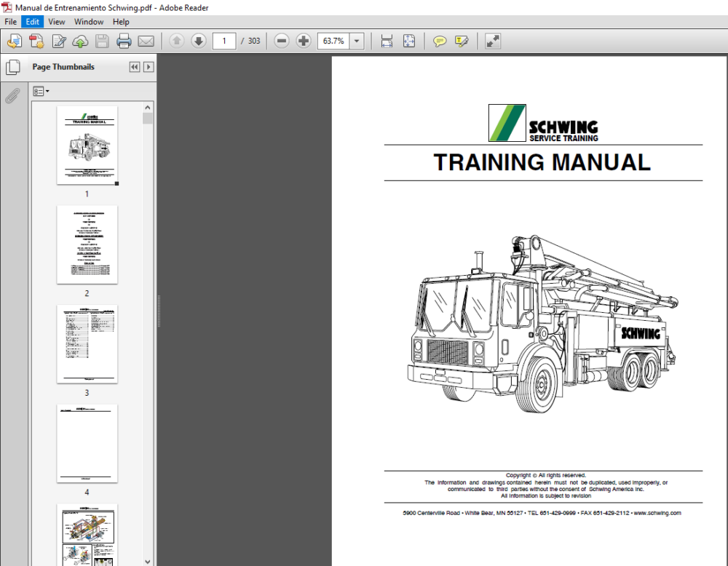Click the www.schwing.com link on page
This screenshot has height=566, width=728.
[657, 513]
